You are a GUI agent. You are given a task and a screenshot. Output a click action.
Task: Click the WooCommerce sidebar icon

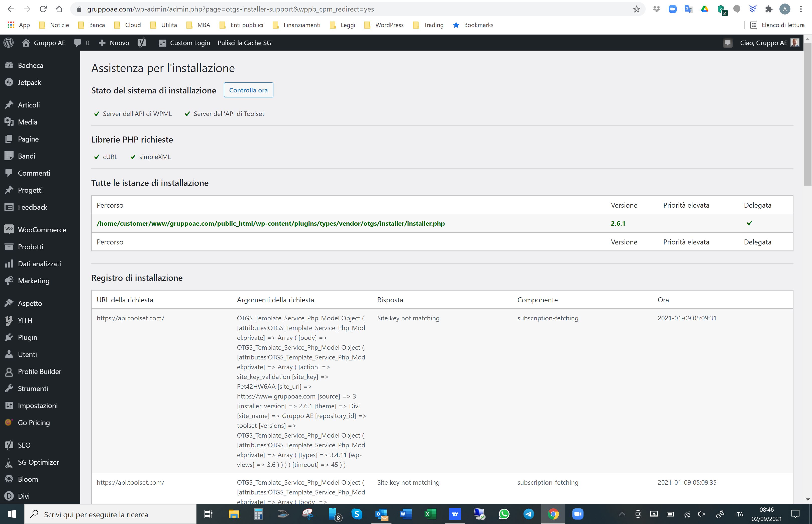click(9, 229)
